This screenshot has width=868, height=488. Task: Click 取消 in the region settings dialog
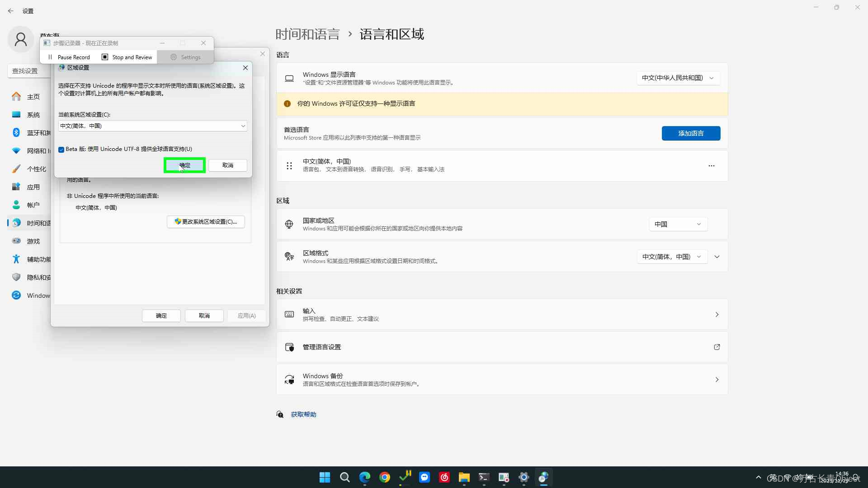pyautogui.click(x=227, y=165)
